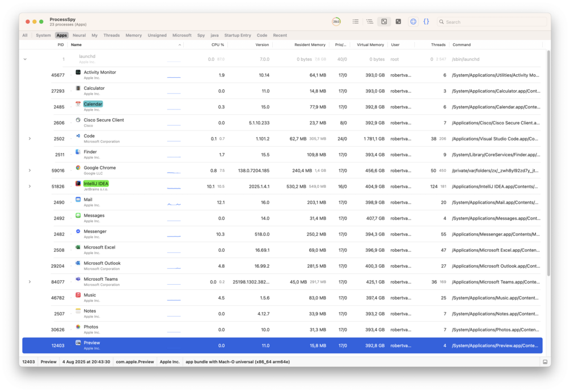Click version '138.0.7204.185' in Chrome row
Viewport: 570px width, 392px height.
pos(254,171)
